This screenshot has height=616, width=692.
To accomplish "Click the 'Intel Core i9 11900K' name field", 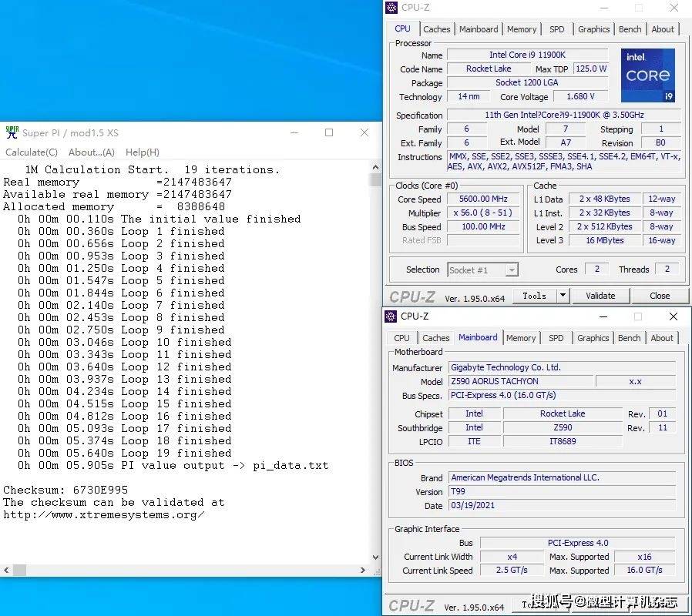I will click(527, 55).
